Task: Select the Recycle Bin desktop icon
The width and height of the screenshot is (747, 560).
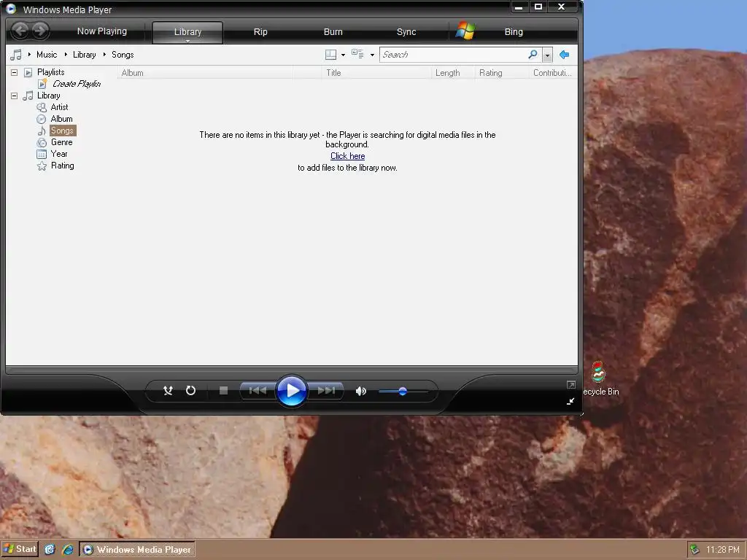Action: click(601, 379)
